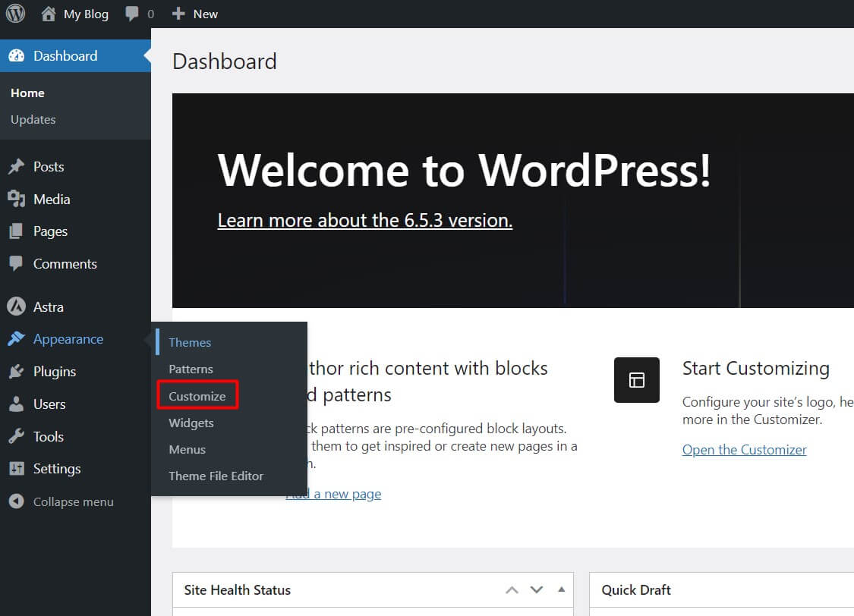Select Home in Dashboard submenu
The height and width of the screenshot is (616, 854).
[x=27, y=93]
